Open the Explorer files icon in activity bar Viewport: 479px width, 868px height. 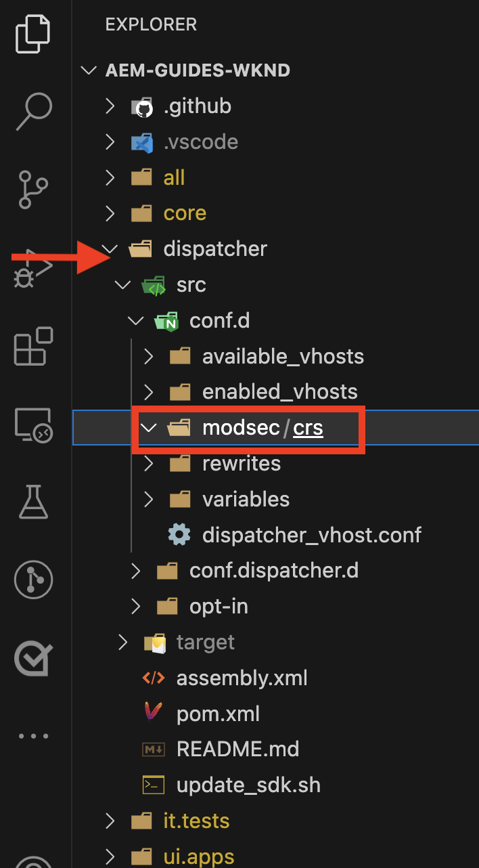tap(33, 34)
